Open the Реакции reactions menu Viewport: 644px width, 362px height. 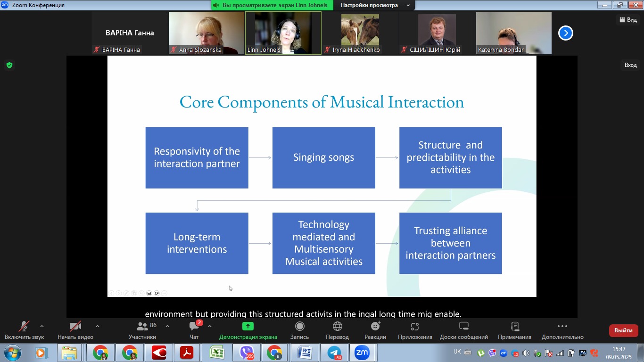coord(375,327)
